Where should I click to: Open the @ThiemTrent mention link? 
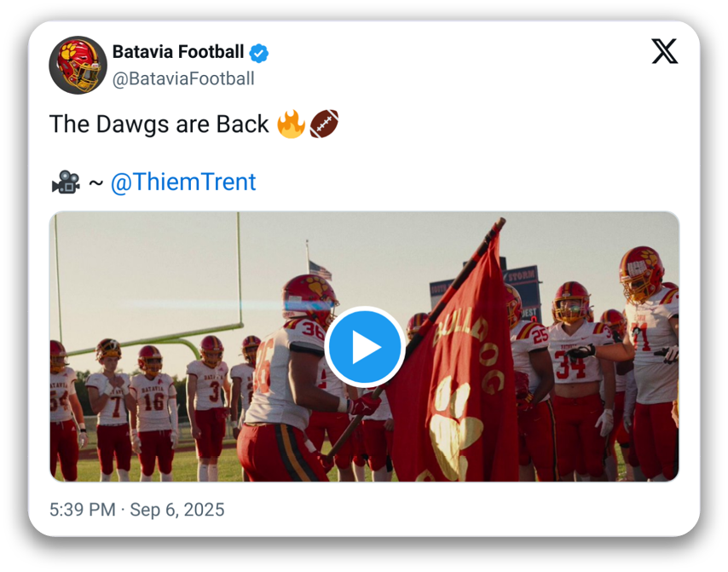tap(183, 182)
